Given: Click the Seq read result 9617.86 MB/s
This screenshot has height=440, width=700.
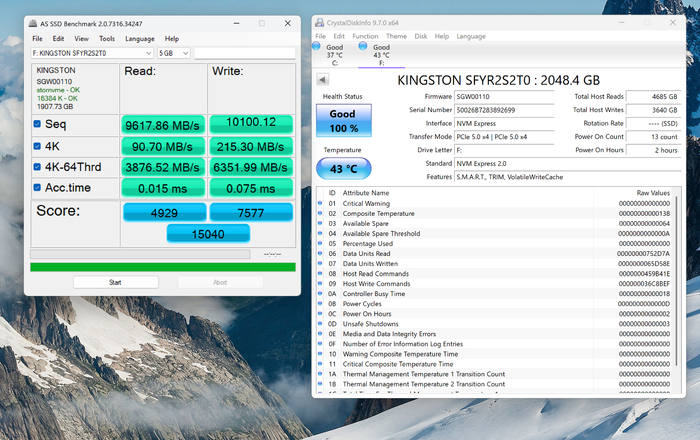Looking at the screenshot, I should (x=162, y=125).
